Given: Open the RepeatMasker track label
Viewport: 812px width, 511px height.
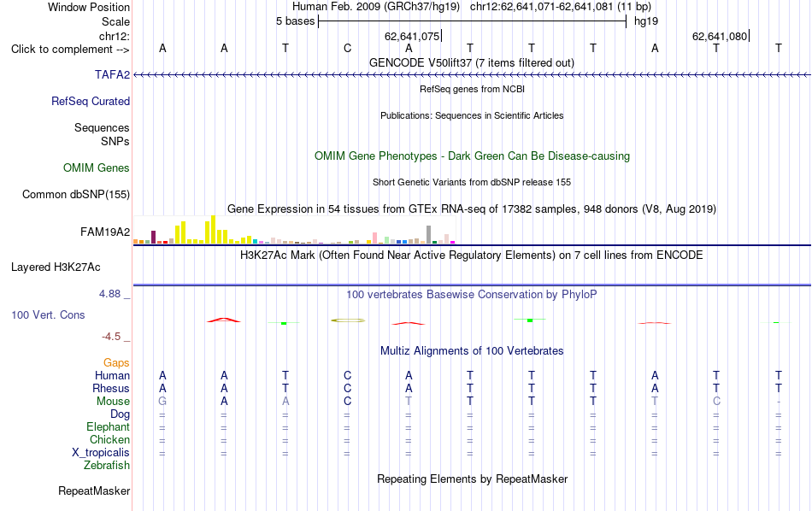Looking at the screenshot, I should click(94, 490).
